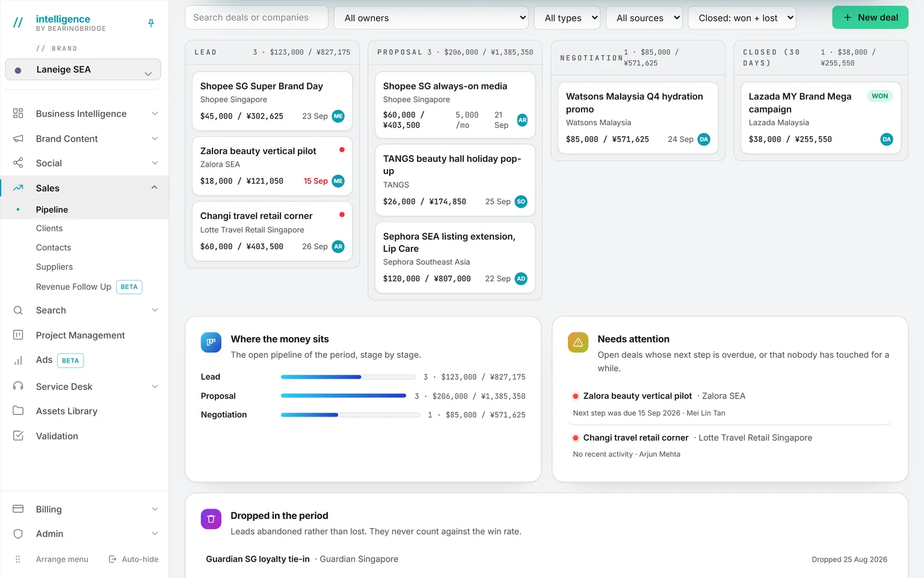
Task: Collapse the Sales menu chevron
Action: [155, 188]
